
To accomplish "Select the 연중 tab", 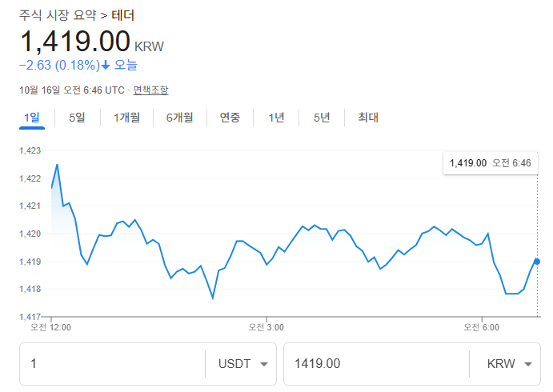I will click(x=230, y=118).
